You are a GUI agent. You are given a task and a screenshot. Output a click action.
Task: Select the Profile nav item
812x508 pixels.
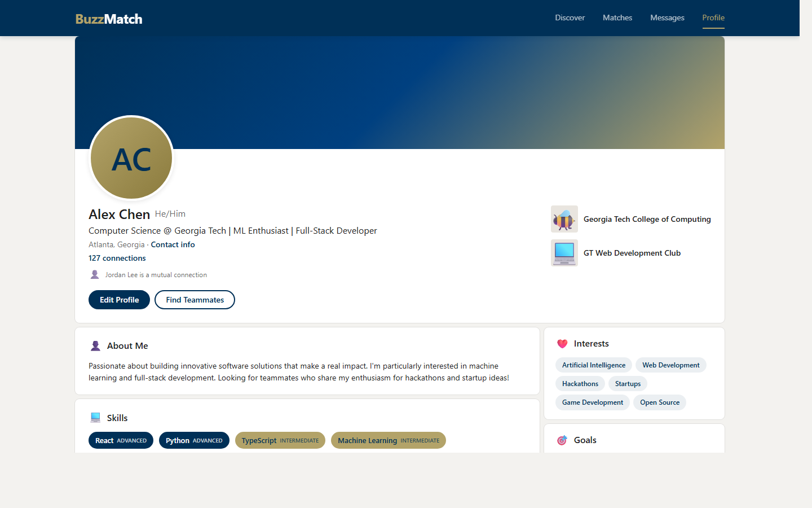[x=713, y=17]
